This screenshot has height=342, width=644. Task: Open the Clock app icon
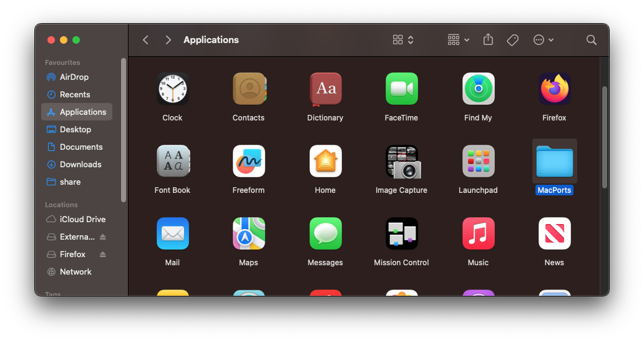pos(172,89)
